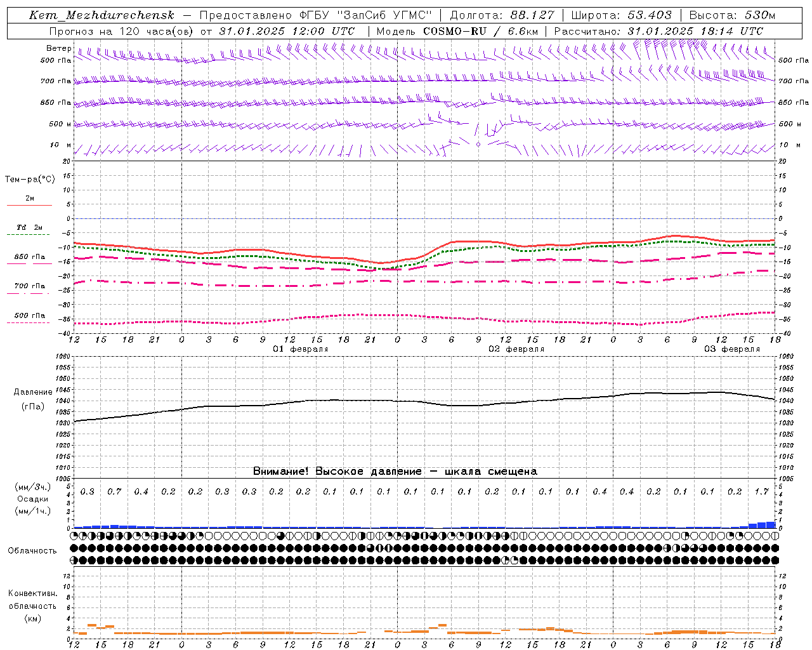The width and height of the screenshot is (812, 650).
Task: Click the longitude value 88.127
Action: (532, 15)
